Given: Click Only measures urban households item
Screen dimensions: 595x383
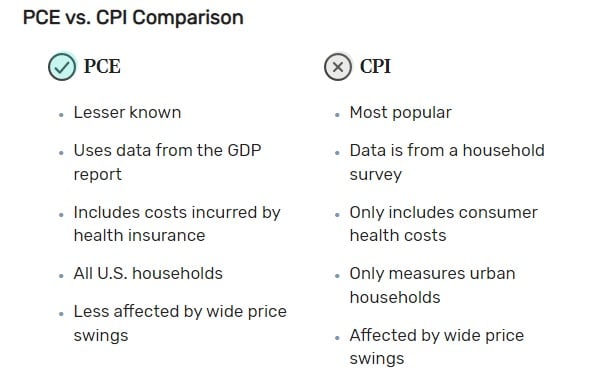Looking at the screenshot, I should click(x=433, y=285).
